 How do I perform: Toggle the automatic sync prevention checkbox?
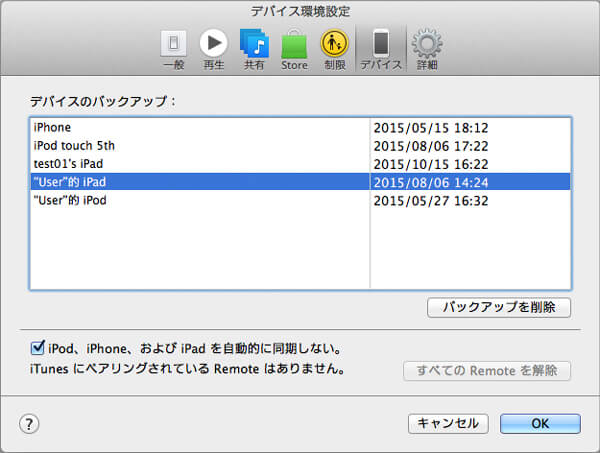click(x=38, y=348)
